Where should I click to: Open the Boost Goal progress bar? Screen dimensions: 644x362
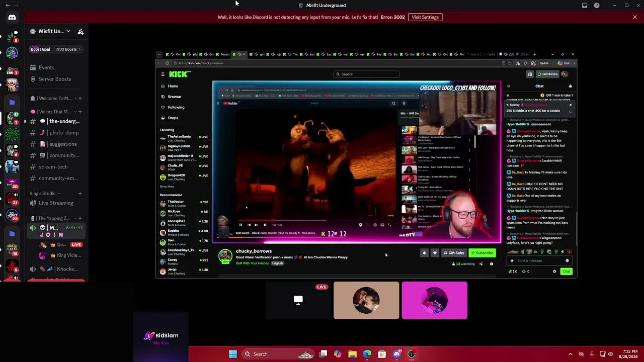click(56, 49)
